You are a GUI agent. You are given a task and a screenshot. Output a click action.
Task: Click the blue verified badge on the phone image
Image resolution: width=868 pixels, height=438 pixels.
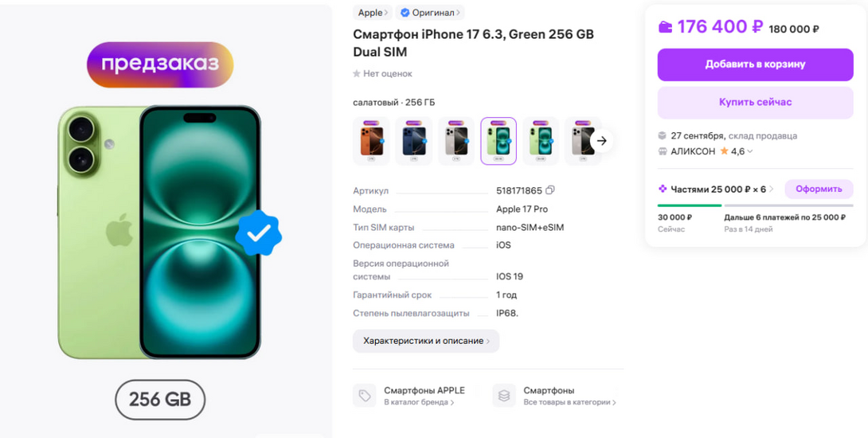(x=259, y=235)
